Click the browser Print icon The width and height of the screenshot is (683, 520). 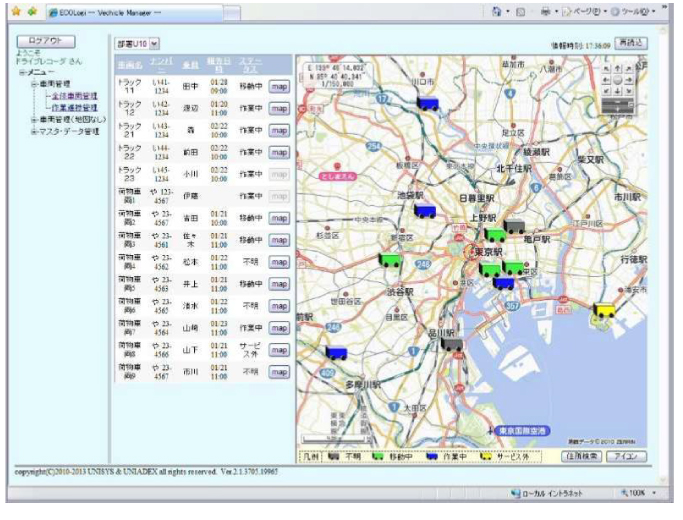pos(545,12)
